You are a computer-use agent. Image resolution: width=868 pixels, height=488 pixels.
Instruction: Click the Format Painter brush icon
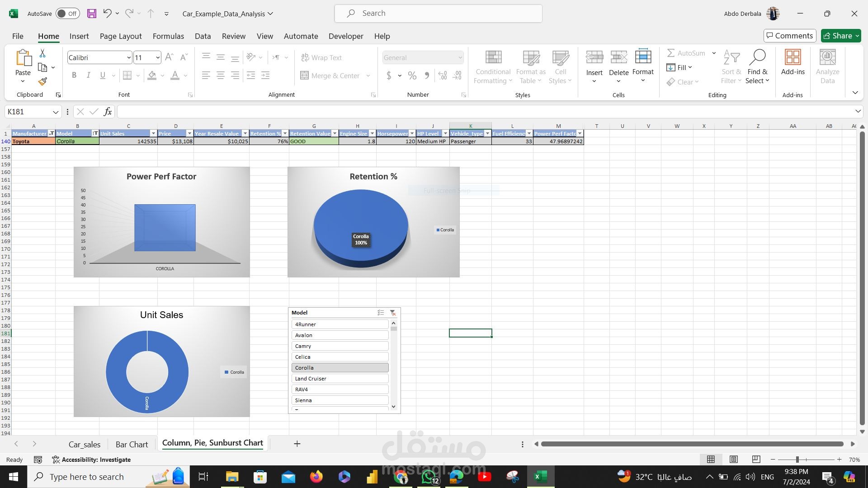pos(42,82)
